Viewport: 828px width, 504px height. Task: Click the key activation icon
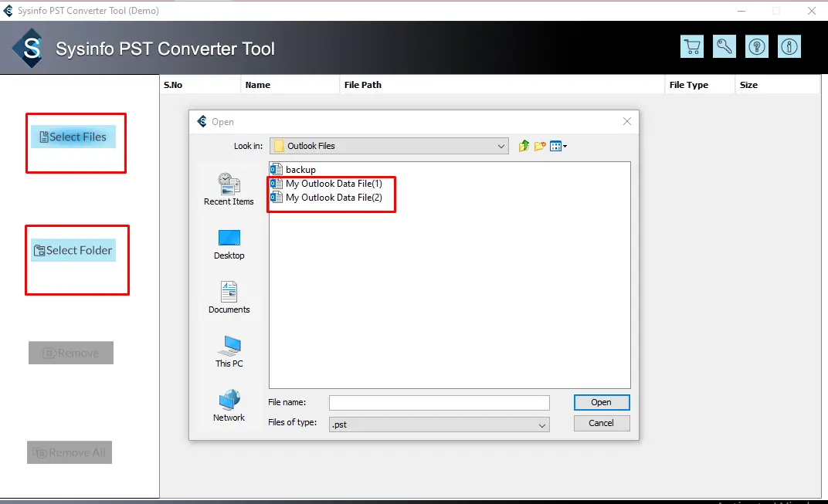point(724,46)
